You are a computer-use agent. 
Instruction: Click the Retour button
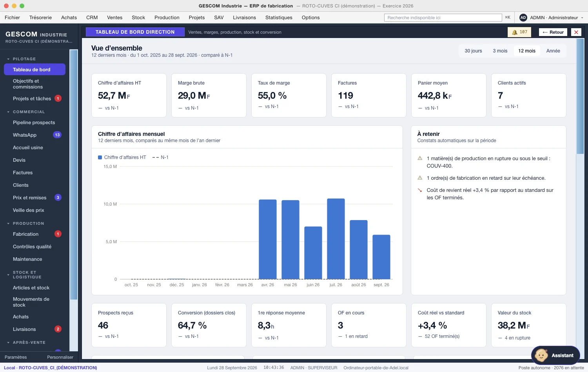(x=553, y=32)
